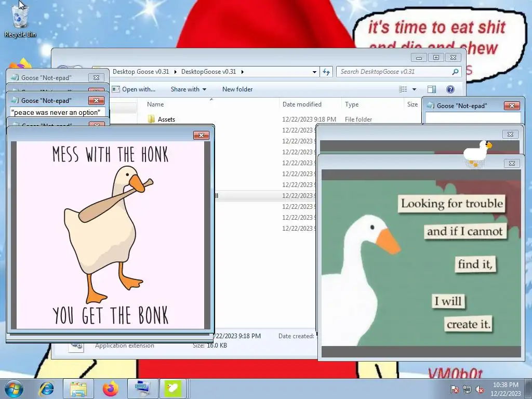The image size is (532, 399).
Task: Sort by the Size column header
Action: coord(413,104)
